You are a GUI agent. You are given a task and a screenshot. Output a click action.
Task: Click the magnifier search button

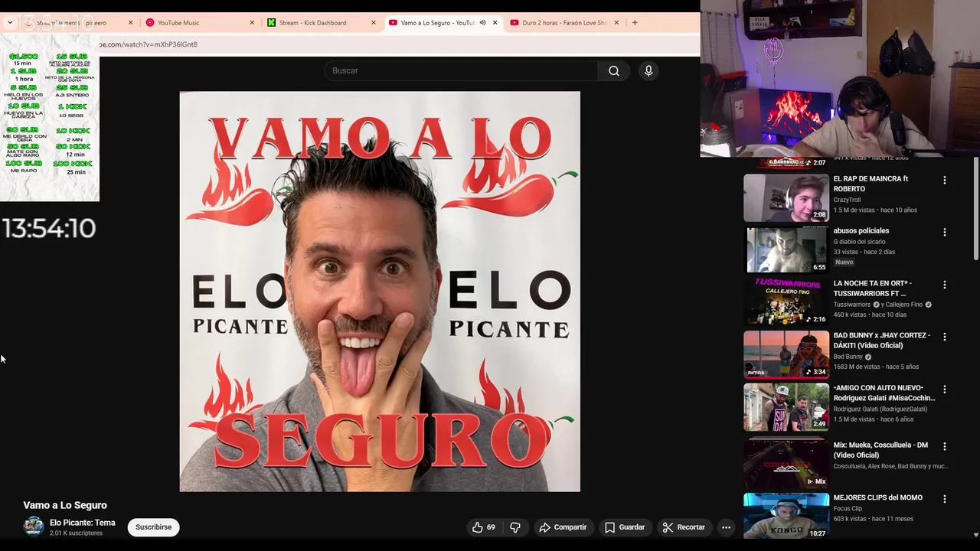coord(614,70)
